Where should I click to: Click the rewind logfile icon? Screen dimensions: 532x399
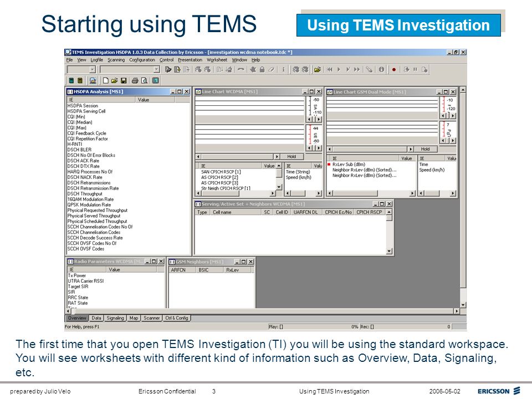329,70
